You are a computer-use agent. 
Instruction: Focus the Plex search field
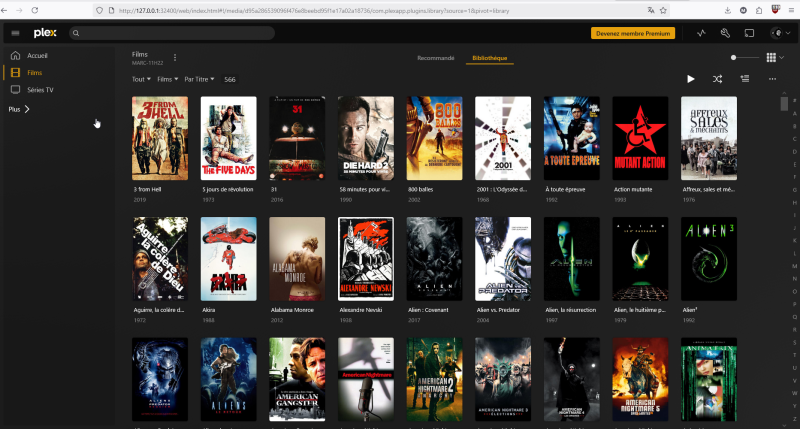pyautogui.click(x=172, y=33)
